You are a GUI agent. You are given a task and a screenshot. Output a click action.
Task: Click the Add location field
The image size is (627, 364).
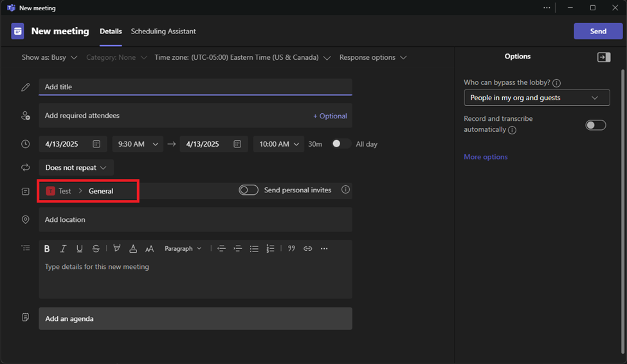[195, 219]
